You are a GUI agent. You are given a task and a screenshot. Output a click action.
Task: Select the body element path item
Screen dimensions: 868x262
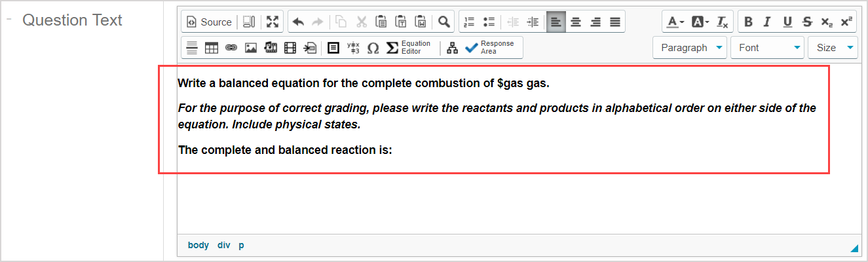click(x=198, y=245)
